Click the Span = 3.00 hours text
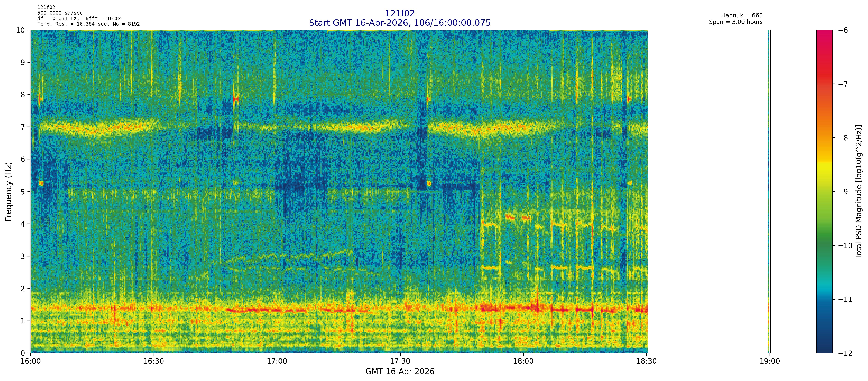This screenshot has height=381, width=868. click(736, 22)
